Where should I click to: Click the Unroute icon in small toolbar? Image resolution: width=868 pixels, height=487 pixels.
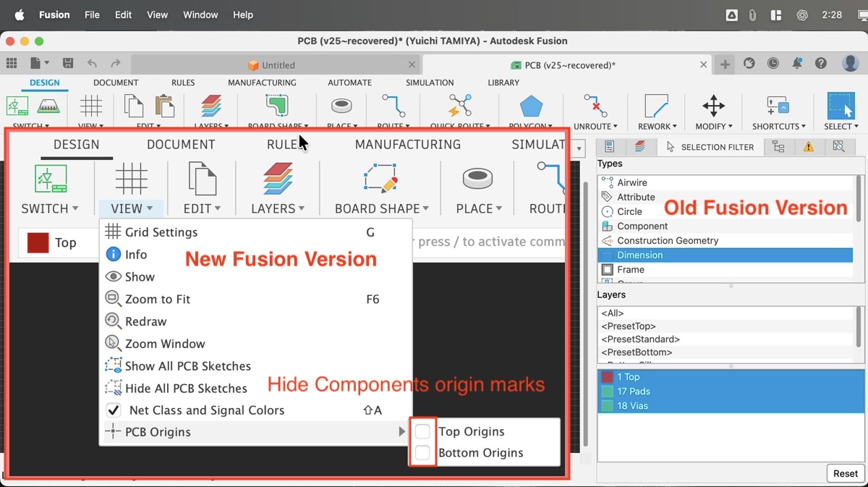click(x=595, y=106)
